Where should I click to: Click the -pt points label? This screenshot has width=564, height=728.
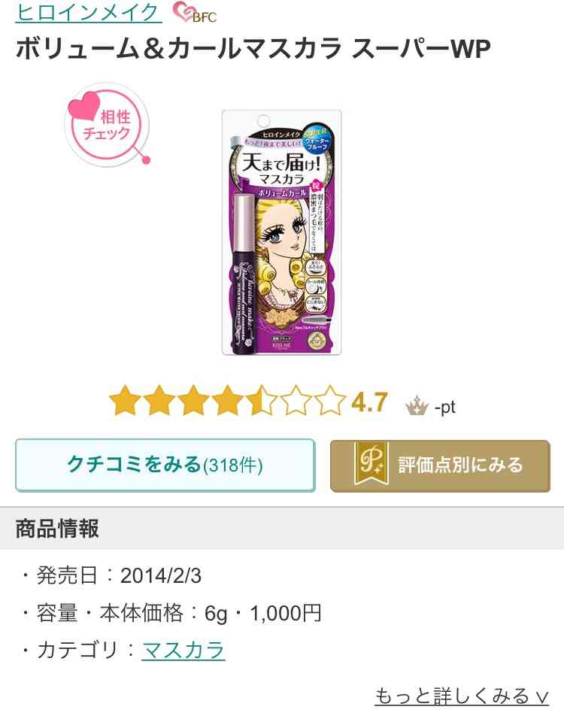pyautogui.click(x=444, y=407)
